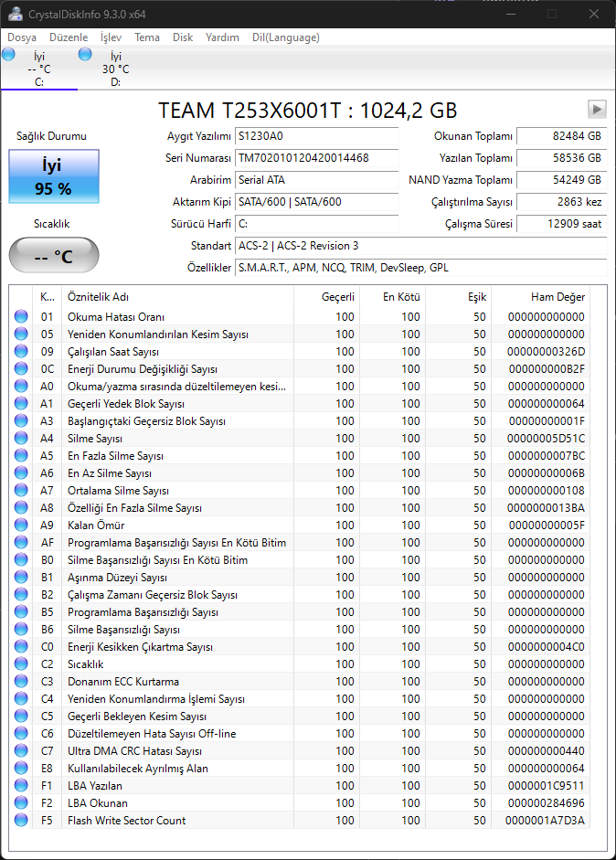This screenshot has height=860, width=616.
Task: Click the status orb of attribute AF
Action: click(21, 543)
